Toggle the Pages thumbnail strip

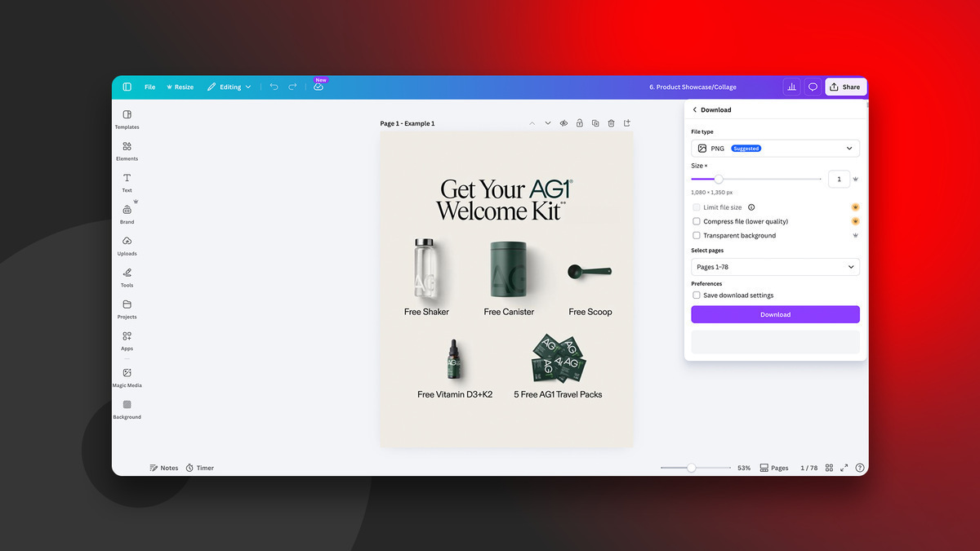[x=774, y=468]
